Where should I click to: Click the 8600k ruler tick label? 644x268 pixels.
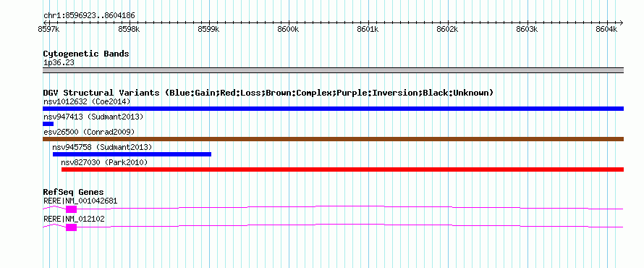[289, 30]
